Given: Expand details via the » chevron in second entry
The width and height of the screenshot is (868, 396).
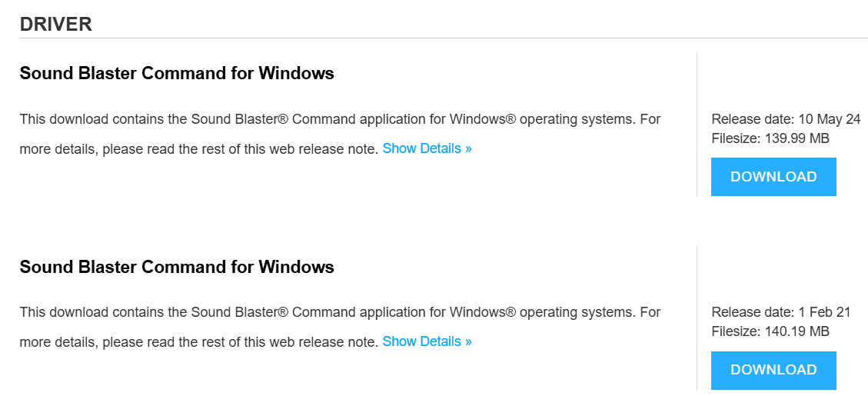Looking at the screenshot, I should (468, 341).
